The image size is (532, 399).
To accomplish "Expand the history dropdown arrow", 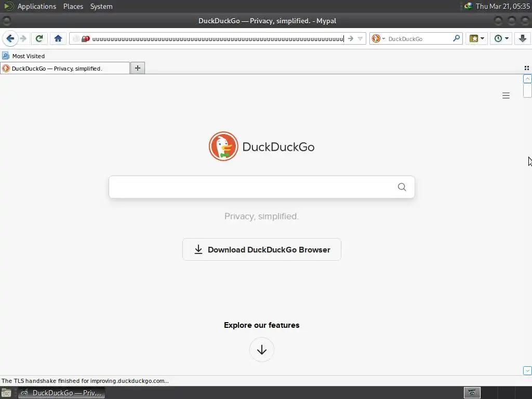I will click(507, 38).
